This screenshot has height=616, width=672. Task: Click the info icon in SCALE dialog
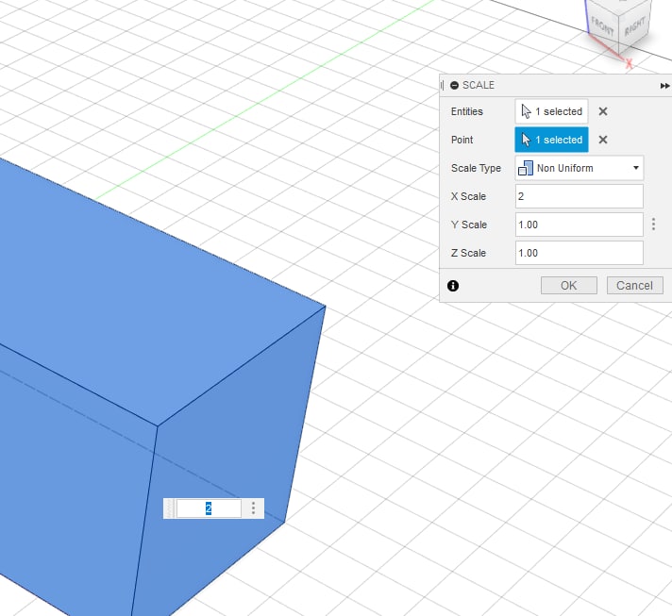pos(453,286)
